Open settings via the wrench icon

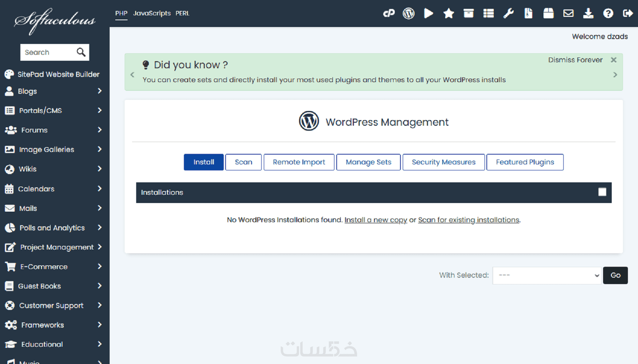[509, 14]
